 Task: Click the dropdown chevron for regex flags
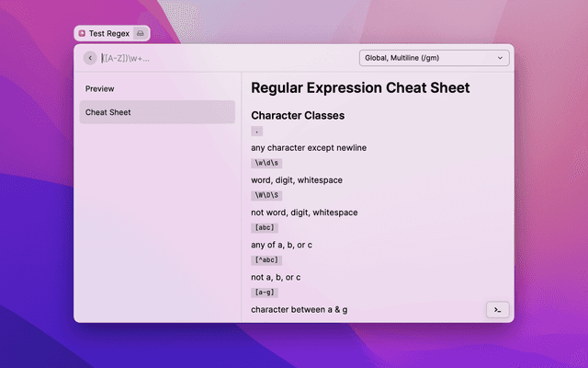point(501,58)
